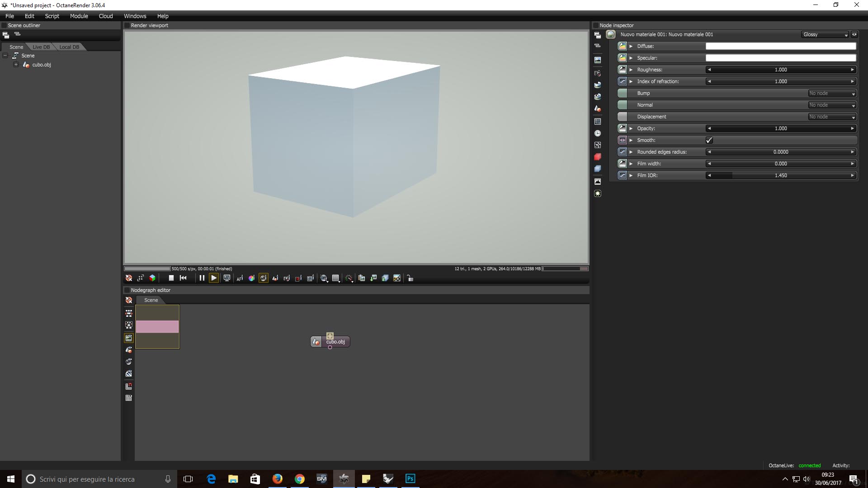The width and height of the screenshot is (868, 488).
Task: Switch to the Live DB tab
Action: 41,47
